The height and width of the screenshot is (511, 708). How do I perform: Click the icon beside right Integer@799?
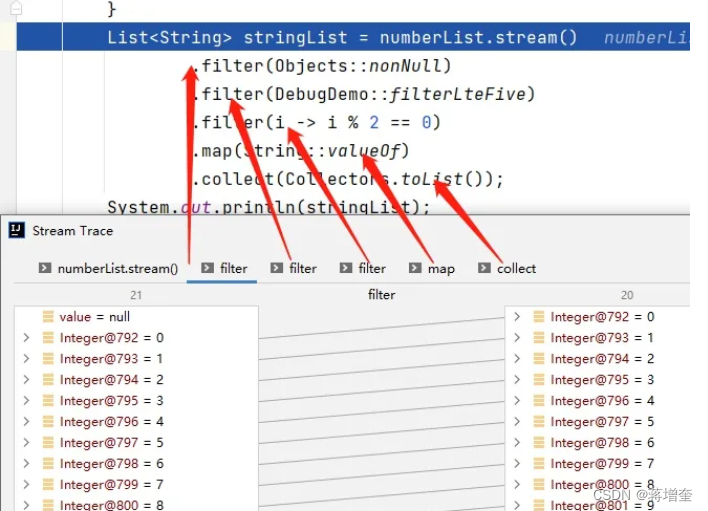coord(539,464)
